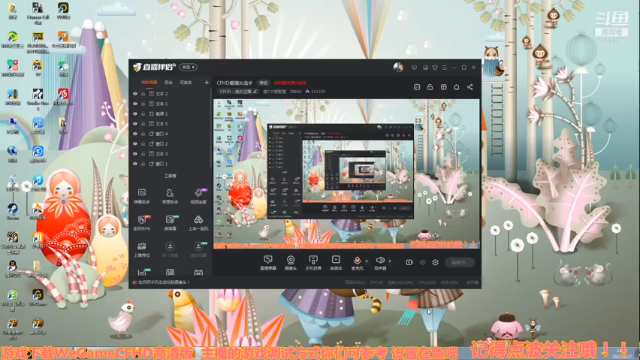Edit the stream title with the pencil icon

[x=255, y=91]
